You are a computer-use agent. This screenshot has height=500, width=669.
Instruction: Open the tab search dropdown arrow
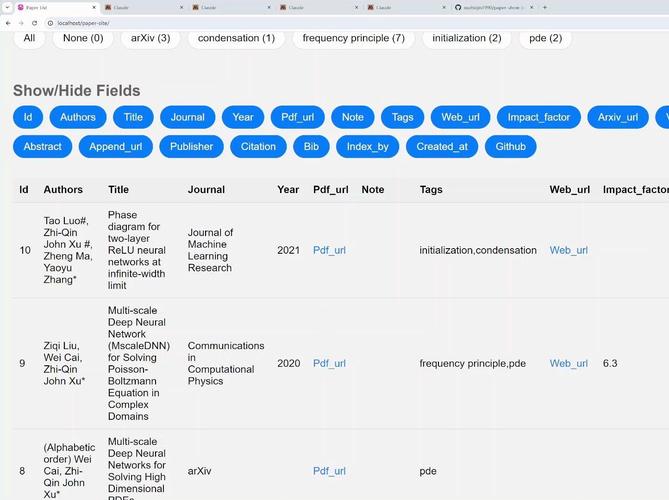pyautogui.click(x=7, y=7)
